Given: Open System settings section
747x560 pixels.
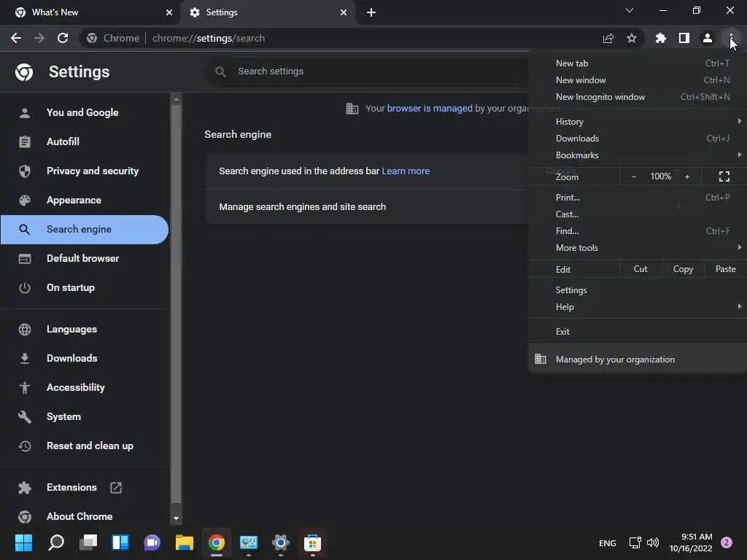Looking at the screenshot, I should point(85,416).
